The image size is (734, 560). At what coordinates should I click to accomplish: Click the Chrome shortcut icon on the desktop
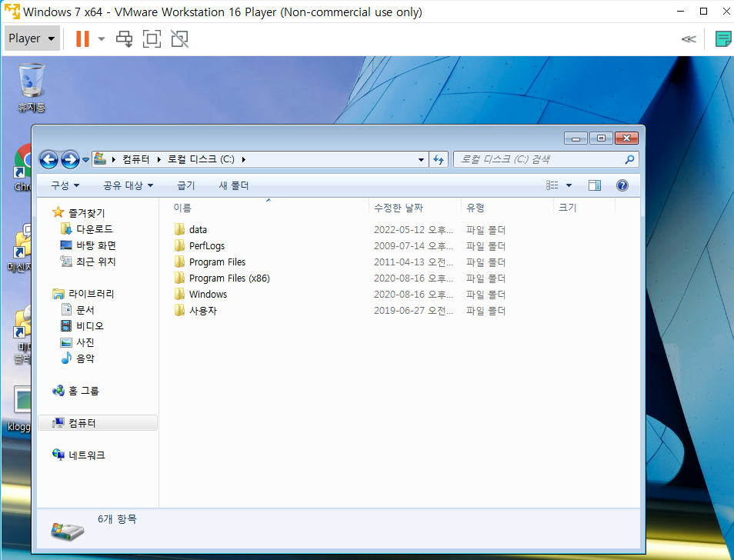point(22,168)
